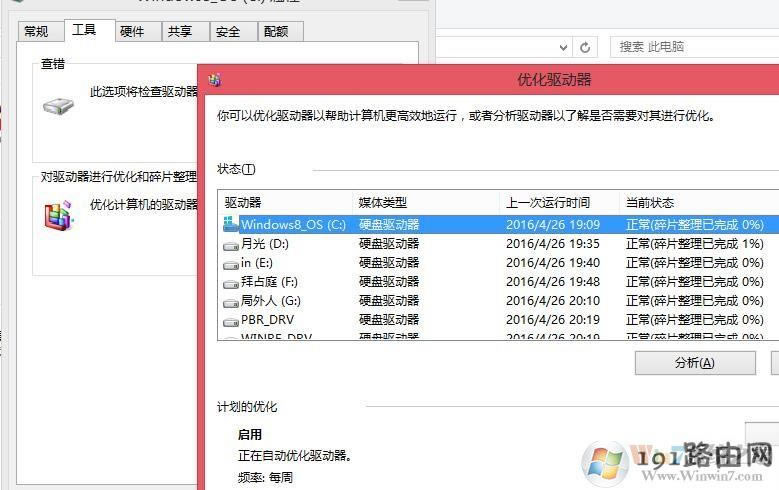This screenshot has height=490, width=779.
Task: Click the 1% defragmented status for D: drive
Action: pos(695,244)
